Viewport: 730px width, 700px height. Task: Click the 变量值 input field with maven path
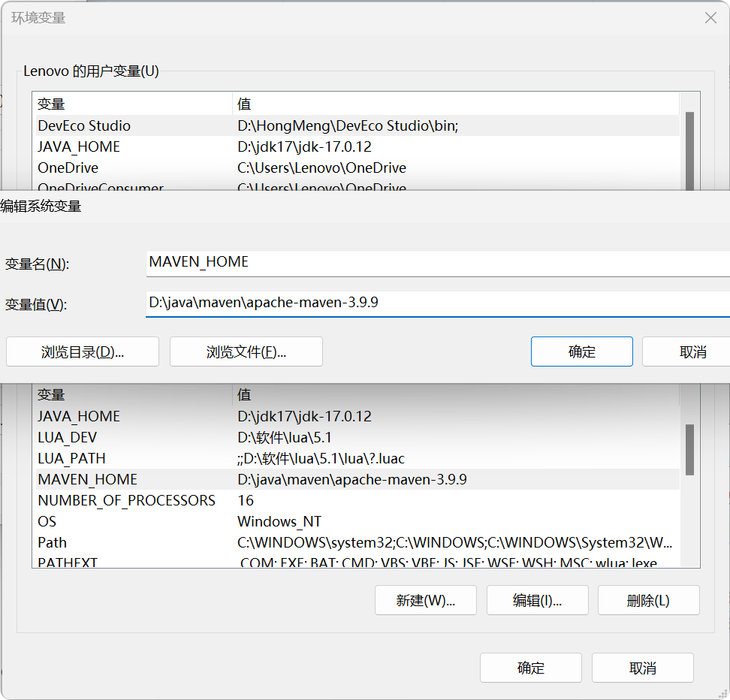click(x=438, y=304)
